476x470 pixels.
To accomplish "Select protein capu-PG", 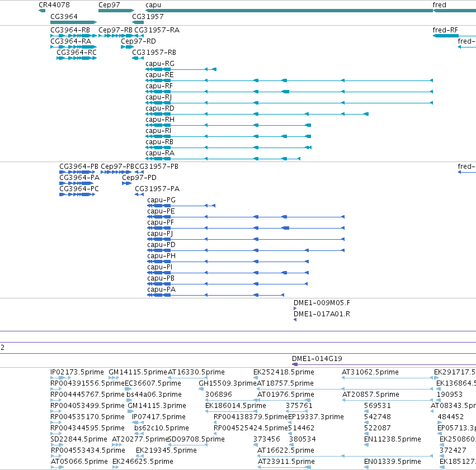I will coord(181,206).
